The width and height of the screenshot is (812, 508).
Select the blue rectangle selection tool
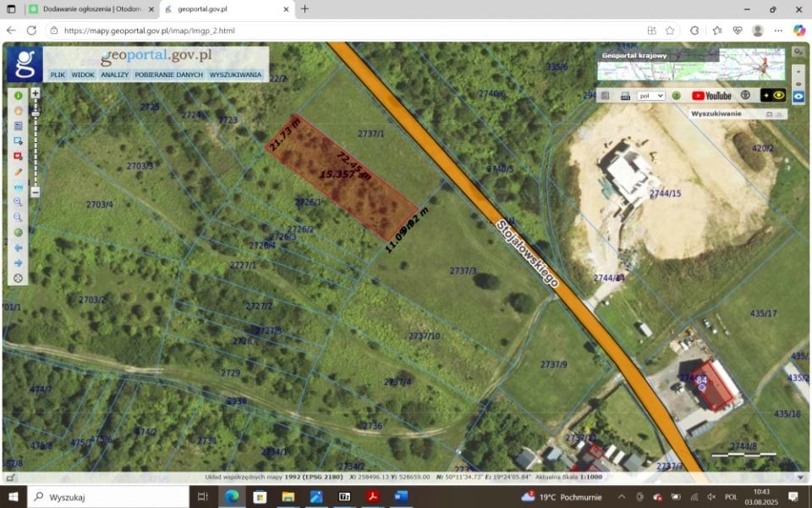pyautogui.click(x=18, y=141)
